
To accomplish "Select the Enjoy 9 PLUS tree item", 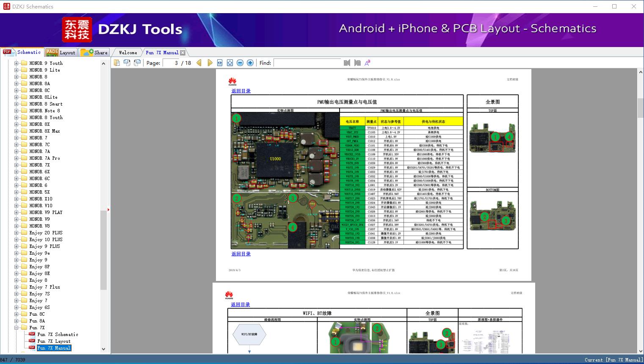I will 44,246.
